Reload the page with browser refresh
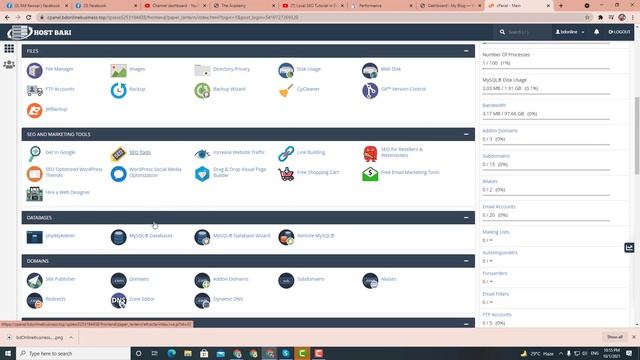 point(29,18)
